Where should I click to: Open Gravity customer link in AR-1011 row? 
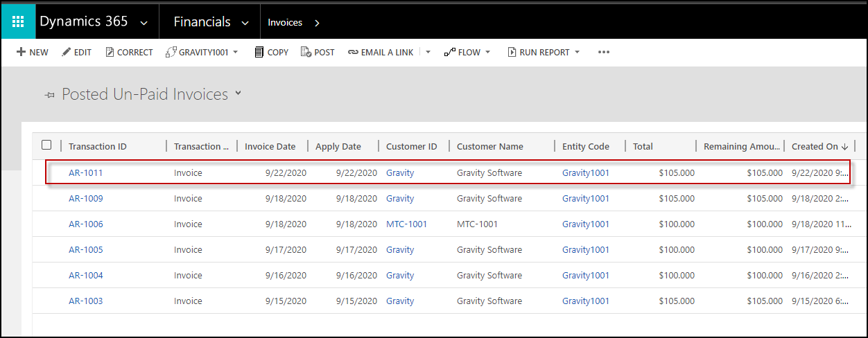tap(400, 172)
